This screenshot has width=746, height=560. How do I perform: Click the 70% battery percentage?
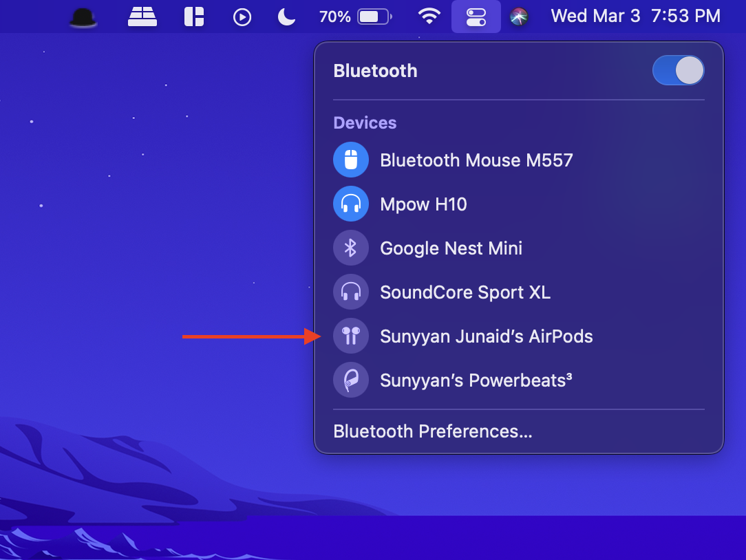point(334,17)
